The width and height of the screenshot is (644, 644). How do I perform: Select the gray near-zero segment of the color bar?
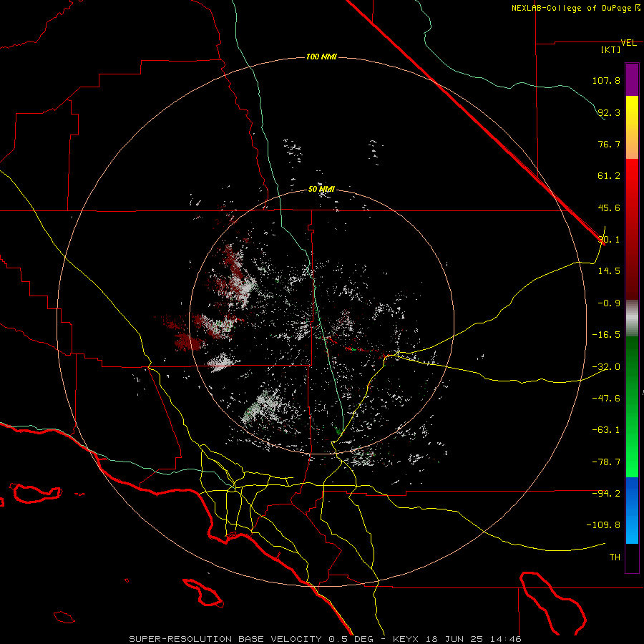632,318
